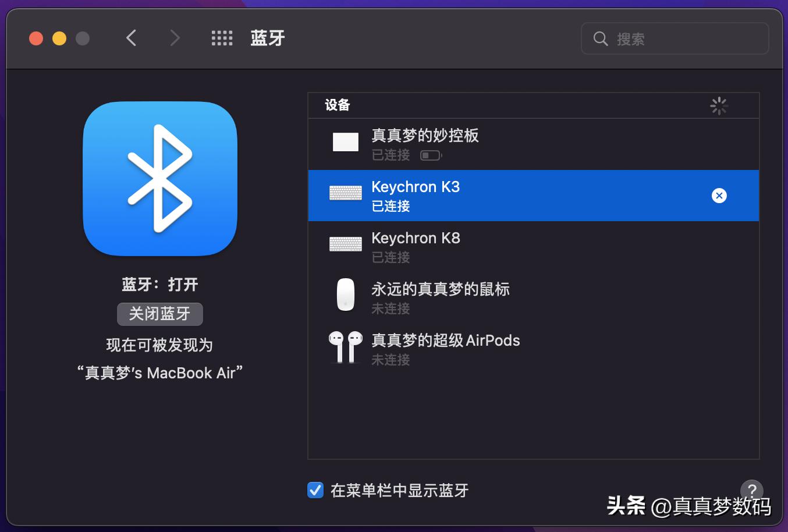This screenshot has height=532, width=788.
Task: Click the scanning spinner in the 设备 panel
Action: point(719,105)
